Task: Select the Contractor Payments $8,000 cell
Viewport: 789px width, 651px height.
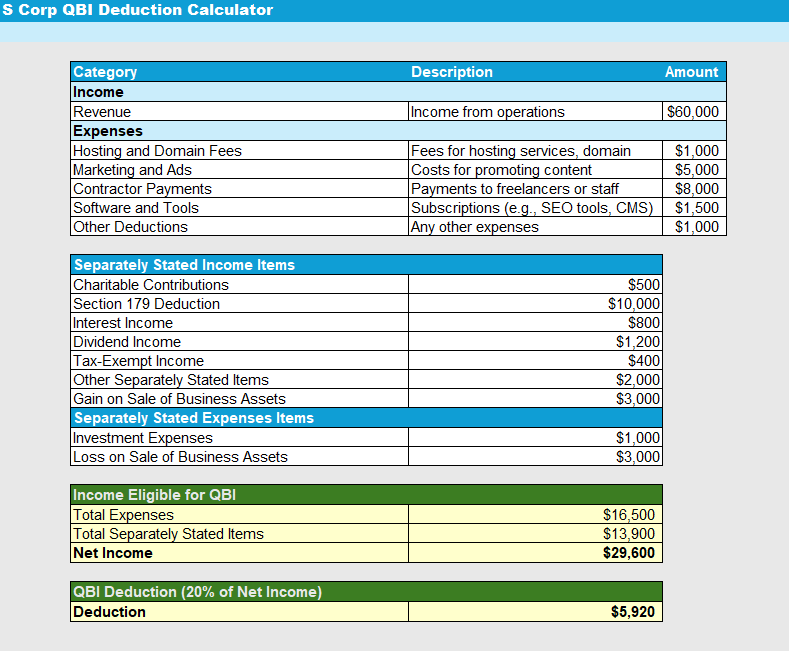Action: click(x=694, y=189)
